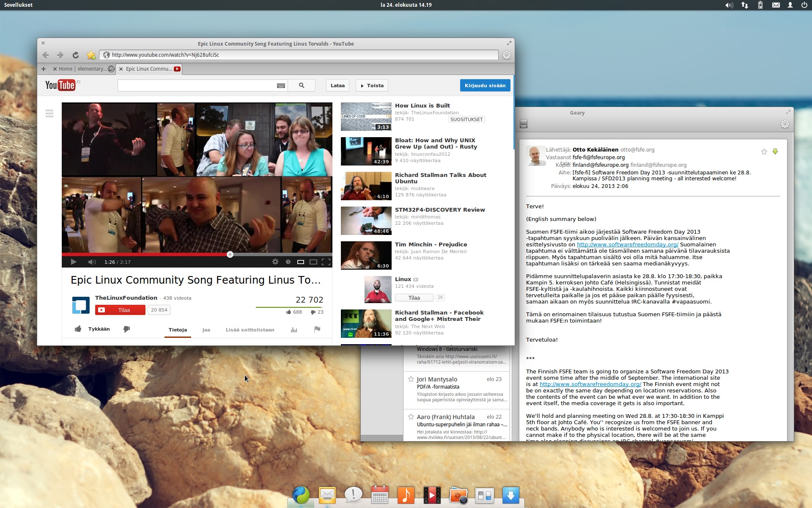Open browser settings gear menu
The height and width of the screenshot is (508, 812).
[506, 55]
